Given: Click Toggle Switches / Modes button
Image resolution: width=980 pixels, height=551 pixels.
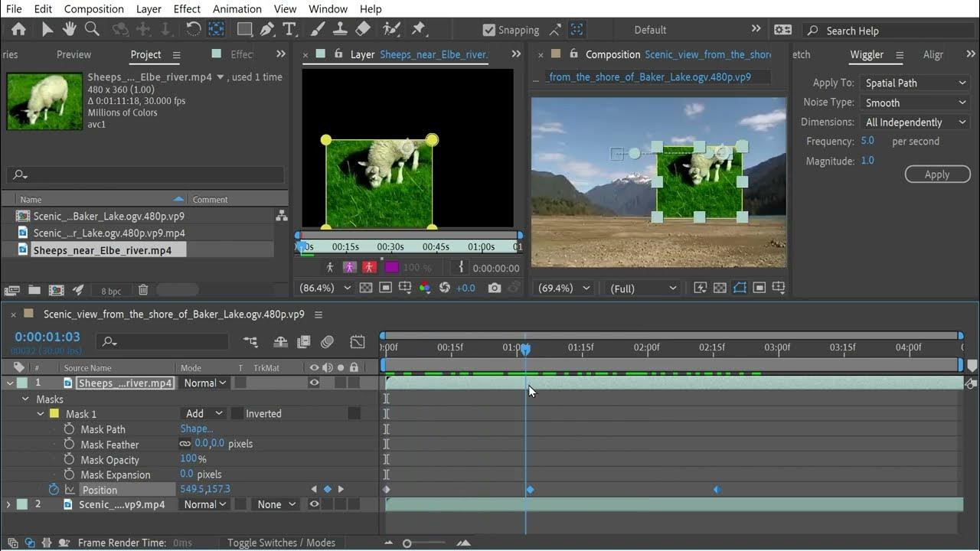Looking at the screenshot, I should pos(281,543).
